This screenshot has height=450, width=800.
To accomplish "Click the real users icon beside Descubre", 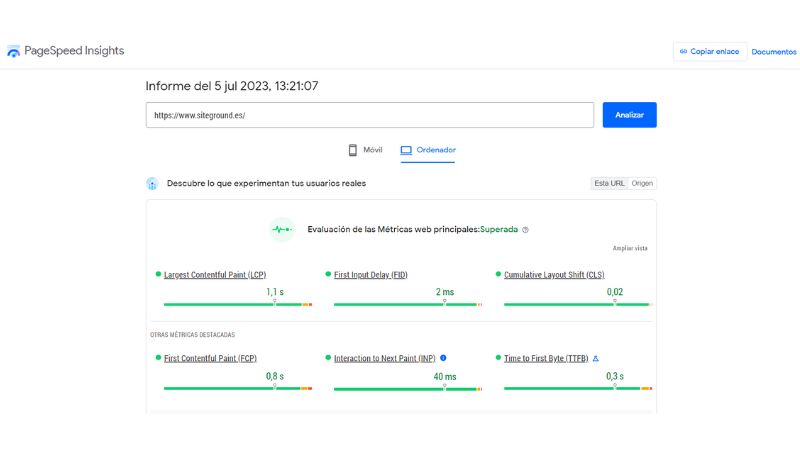I will click(x=152, y=184).
